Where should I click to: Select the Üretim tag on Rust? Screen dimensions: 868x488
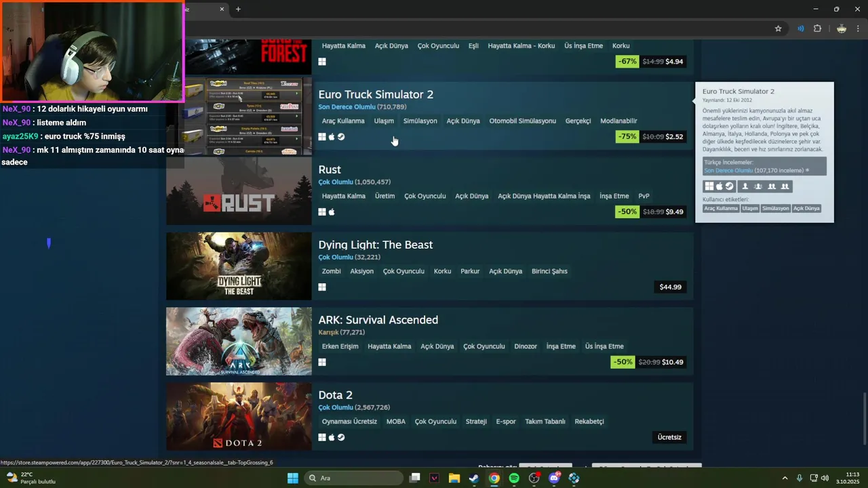[x=384, y=196]
